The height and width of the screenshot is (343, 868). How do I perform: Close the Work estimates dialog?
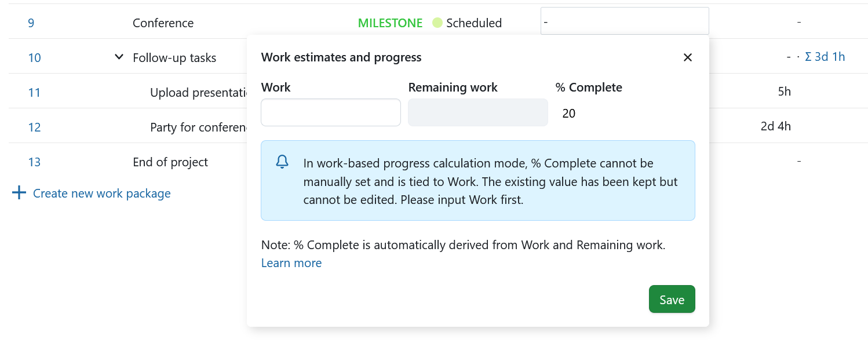(688, 57)
